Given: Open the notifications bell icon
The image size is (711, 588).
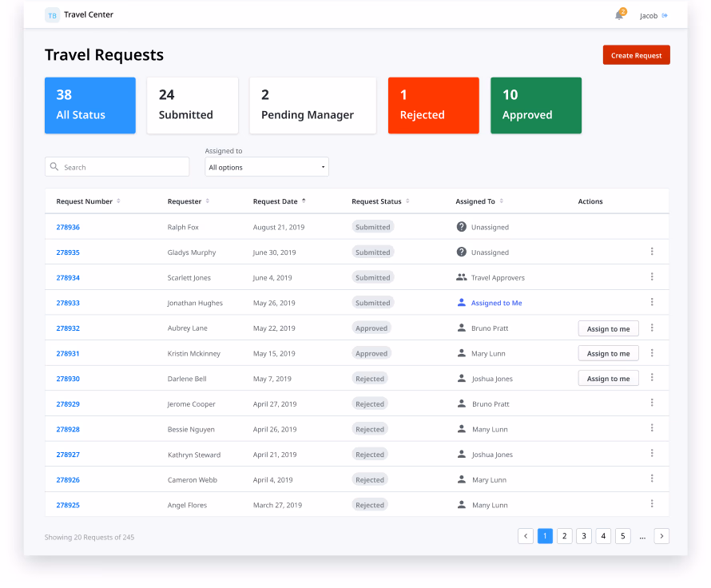Looking at the screenshot, I should coord(619,15).
